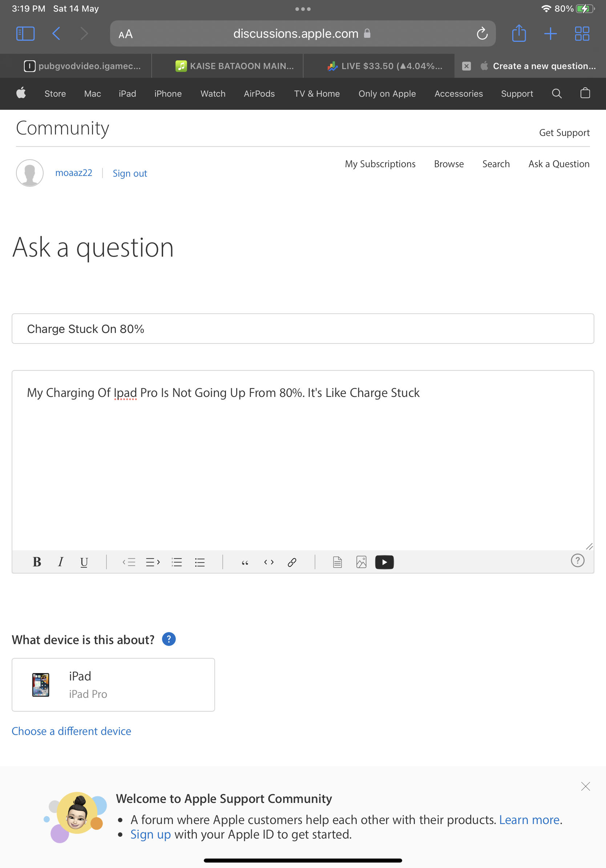Viewport: 606px width, 868px height.
Task: Insert a block quote
Action: 245,563
